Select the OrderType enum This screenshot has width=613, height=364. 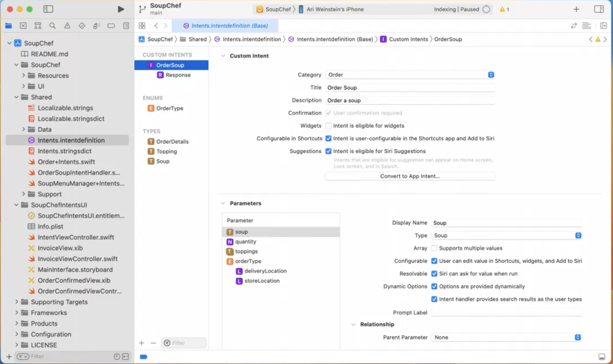[x=165, y=108]
